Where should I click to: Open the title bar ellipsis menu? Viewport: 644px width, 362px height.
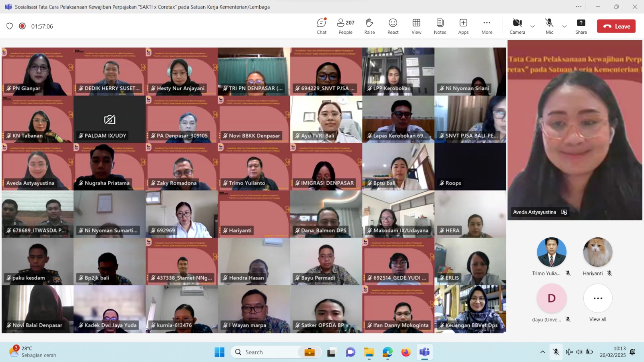[578, 7]
